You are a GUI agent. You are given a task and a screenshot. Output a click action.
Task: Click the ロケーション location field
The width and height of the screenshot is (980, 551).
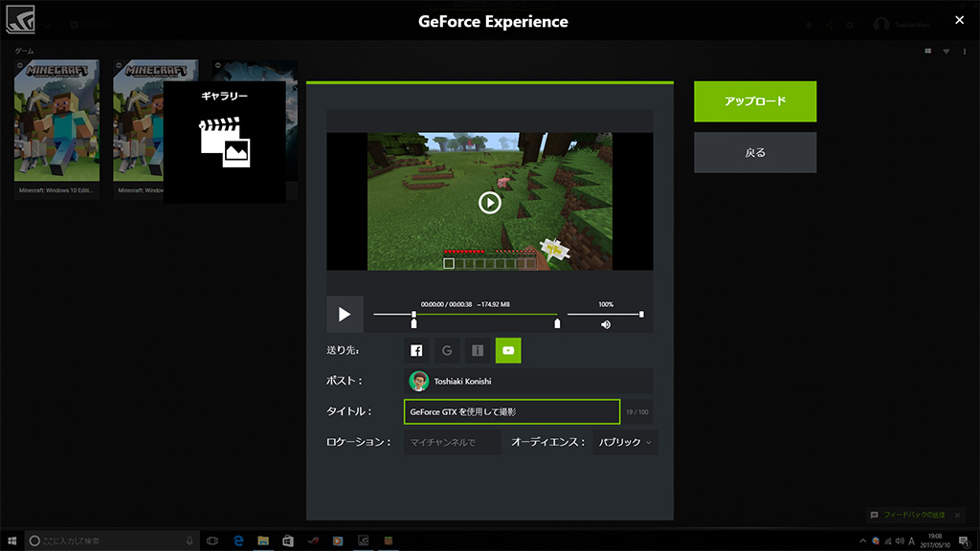pos(452,442)
